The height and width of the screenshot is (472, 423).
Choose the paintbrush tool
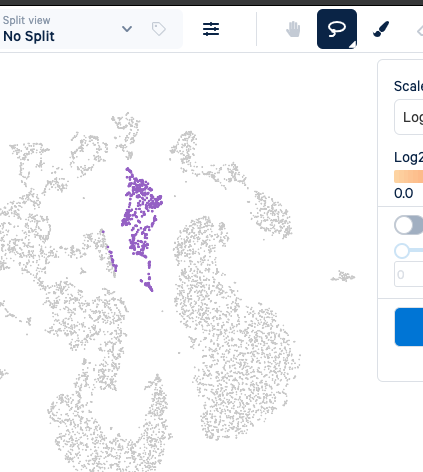381,29
